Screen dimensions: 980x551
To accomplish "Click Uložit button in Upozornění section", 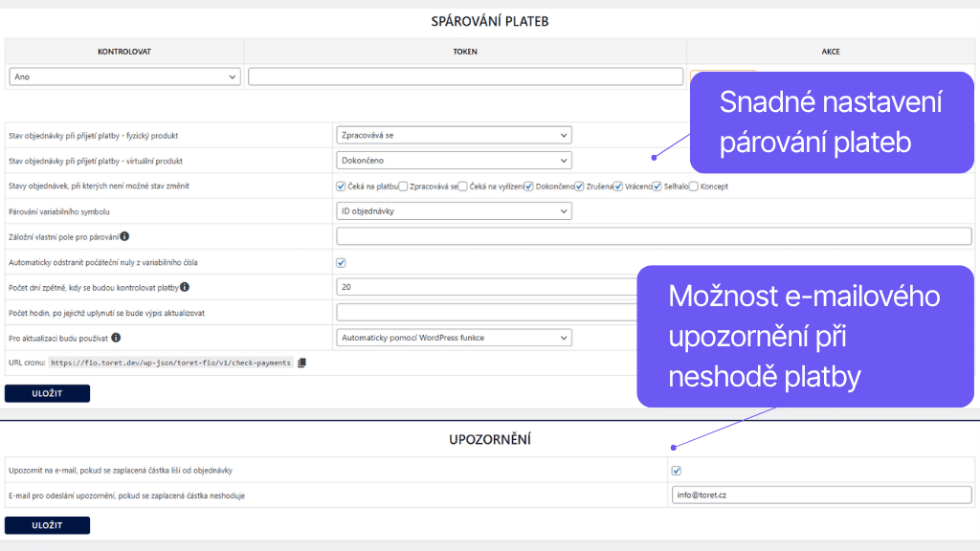I will (48, 525).
